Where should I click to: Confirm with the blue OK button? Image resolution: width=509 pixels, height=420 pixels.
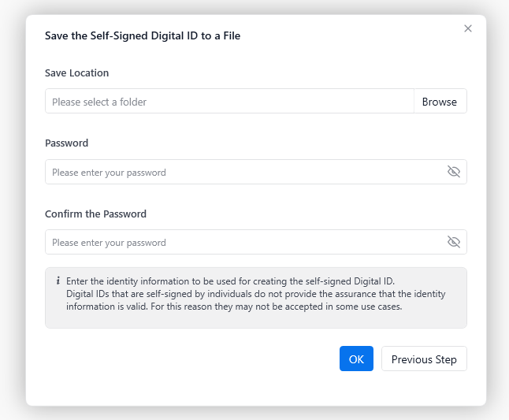pyautogui.click(x=356, y=359)
